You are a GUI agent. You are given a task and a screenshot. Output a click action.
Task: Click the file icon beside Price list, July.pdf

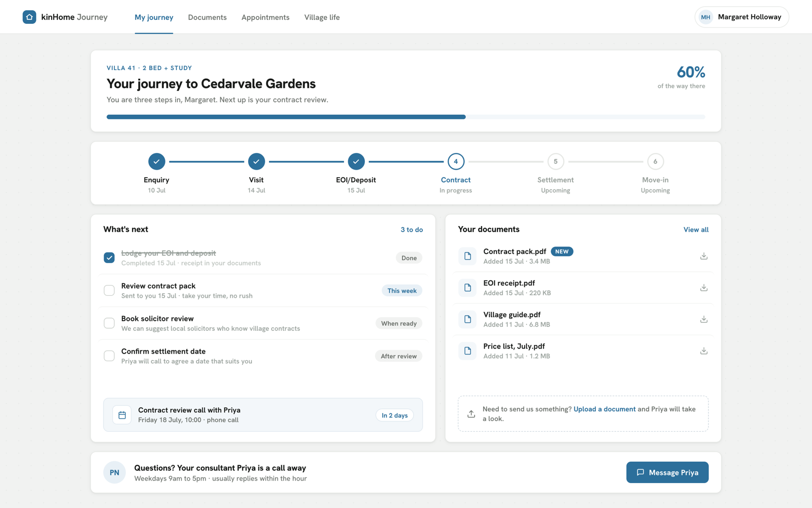(467, 351)
